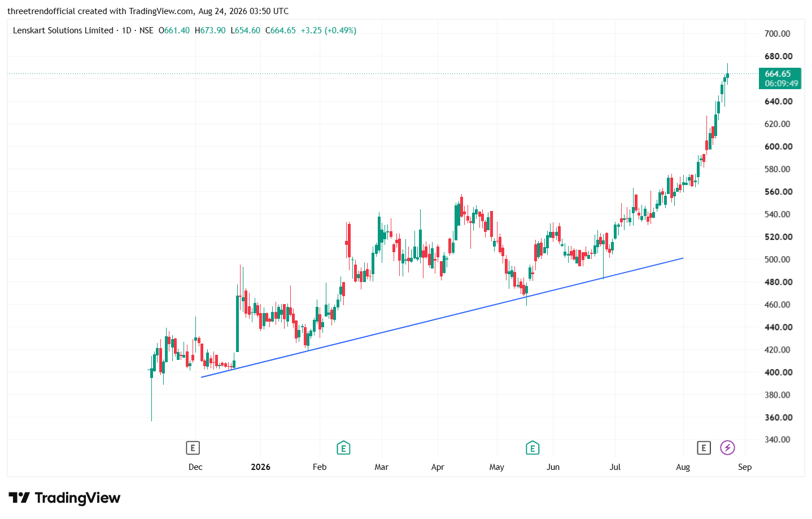The width and height of the screenshot is (812, 519).
Task: Click the Aug label on the time axis
Action: [683, 467]
